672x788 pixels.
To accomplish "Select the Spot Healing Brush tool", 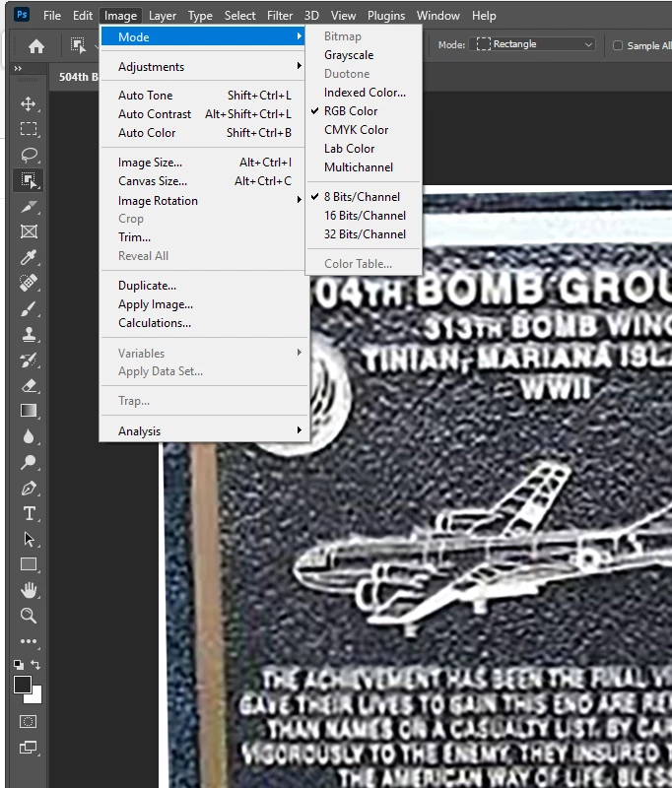I will 29,283.
